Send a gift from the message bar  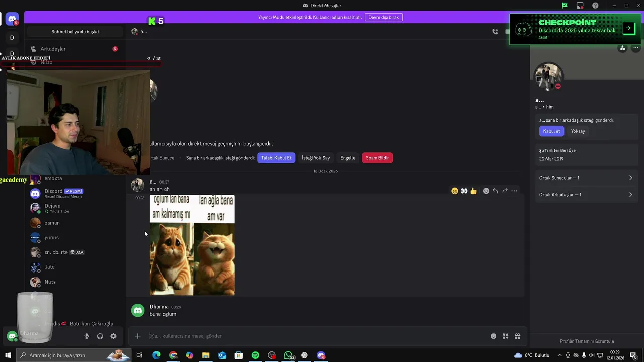[x=517, y=336]
